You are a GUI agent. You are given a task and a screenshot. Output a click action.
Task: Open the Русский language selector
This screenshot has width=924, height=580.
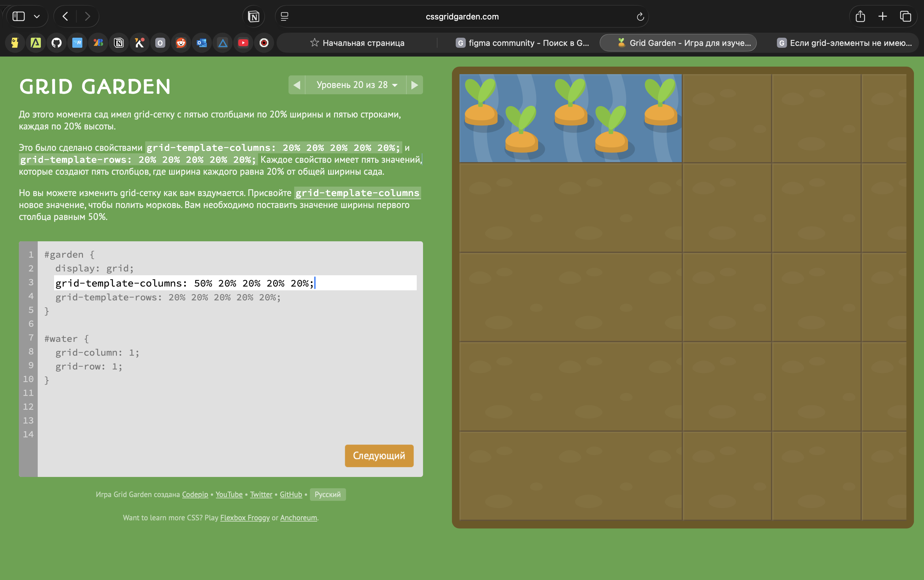pos(327,495)
